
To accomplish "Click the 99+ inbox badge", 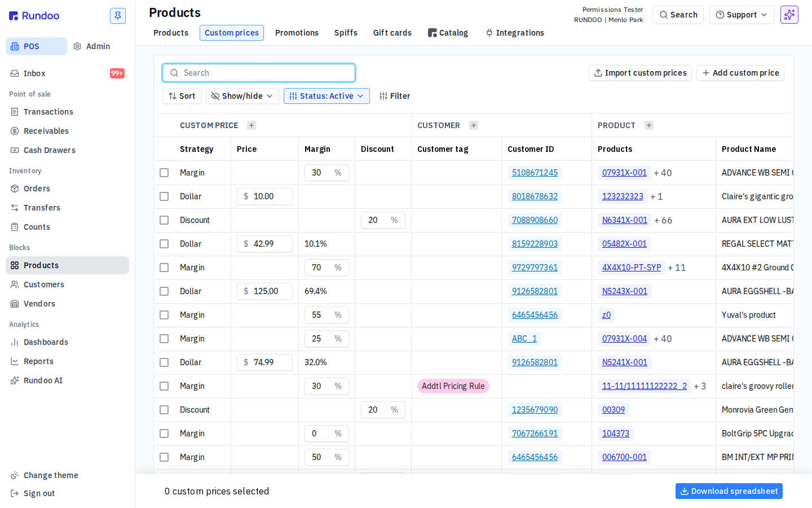I will click(x=117, y=73).
